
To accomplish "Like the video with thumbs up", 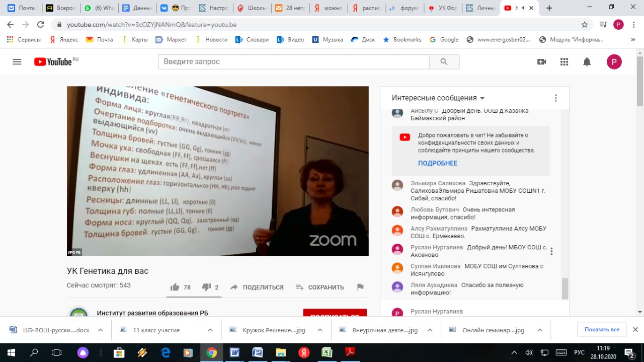I will pos(175,287).
